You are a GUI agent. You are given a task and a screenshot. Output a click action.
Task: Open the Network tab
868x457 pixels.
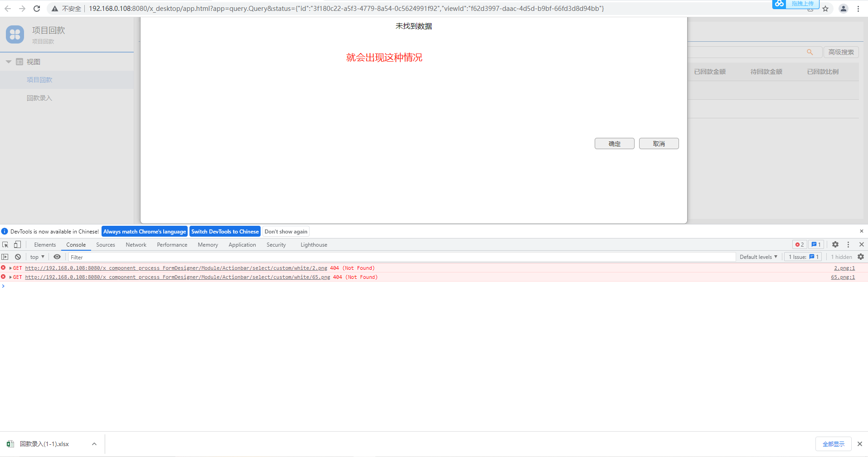pyautogui.click(x=136, y=245)
